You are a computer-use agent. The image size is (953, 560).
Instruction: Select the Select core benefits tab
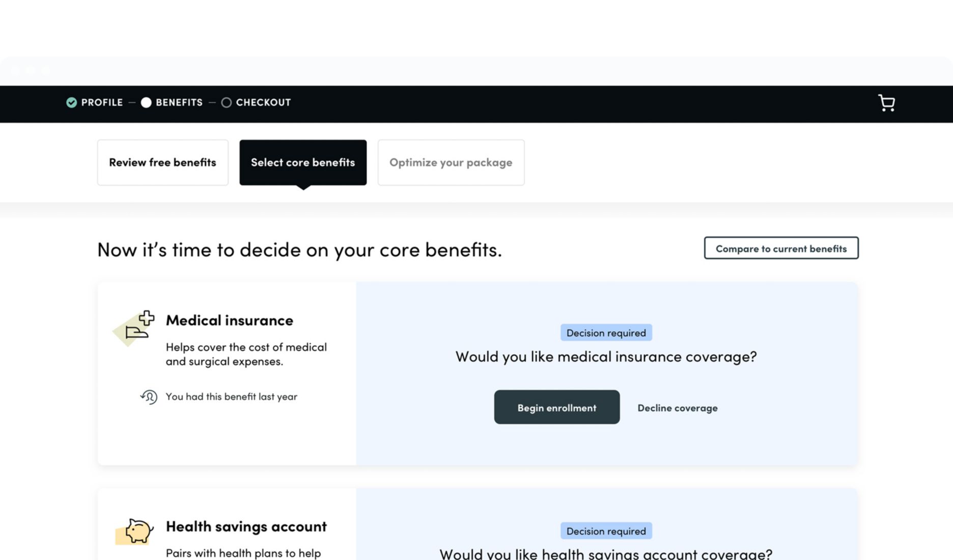pos(303,162)
